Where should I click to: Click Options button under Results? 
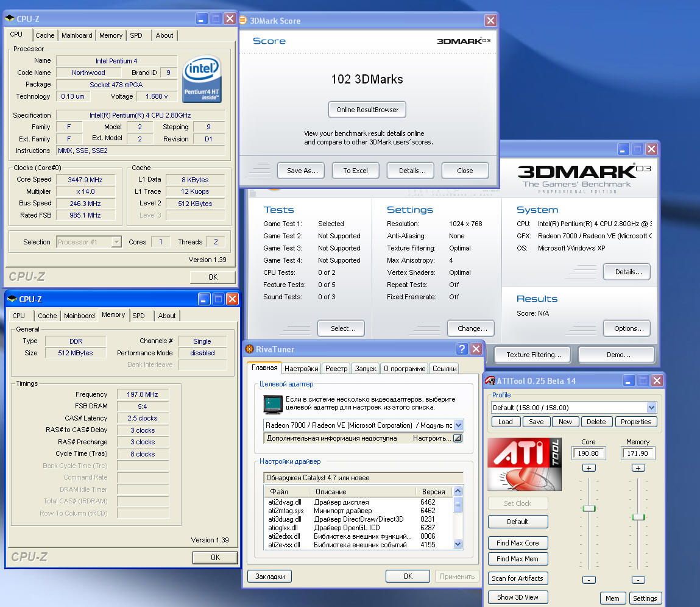coord(627,328)
